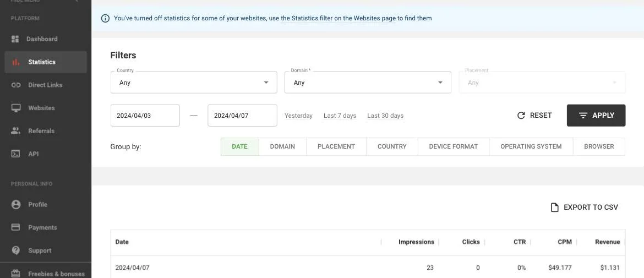Viewport: 644px width, 278px height.
Task: Select the Last 30 days shortcut
Action: [x=385, y=116]
